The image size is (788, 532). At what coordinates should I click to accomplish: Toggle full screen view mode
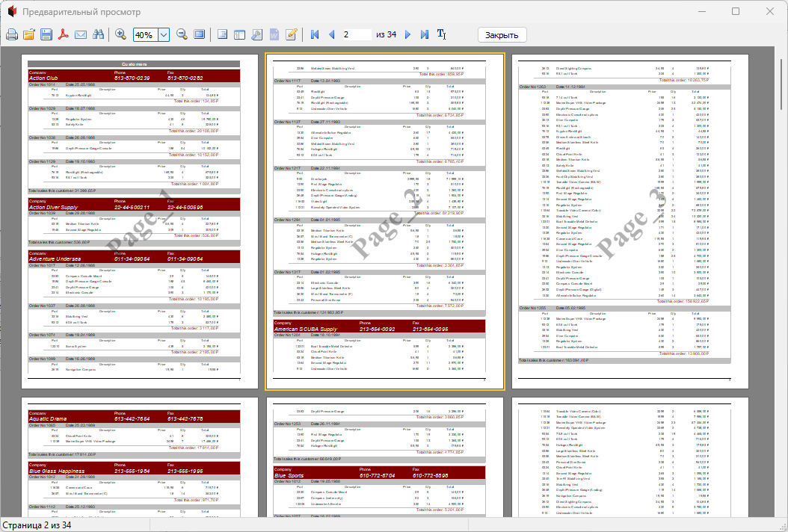click(x=199, y=35)
